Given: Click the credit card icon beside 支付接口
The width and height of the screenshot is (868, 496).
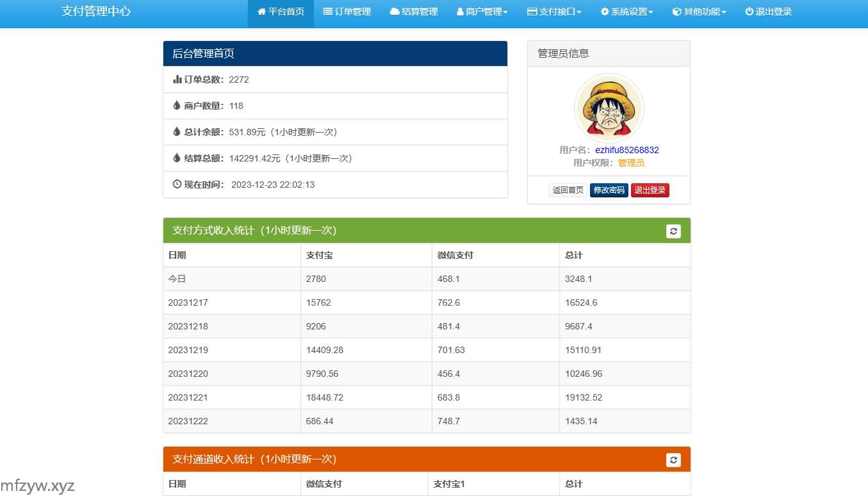Looking at the screenshot, I should point(532,12).
